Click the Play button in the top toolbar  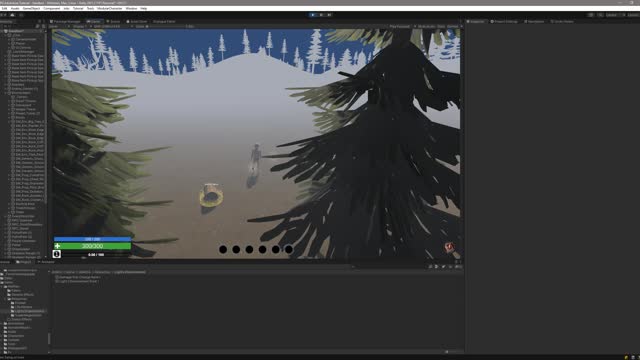[x=313, y=15]
